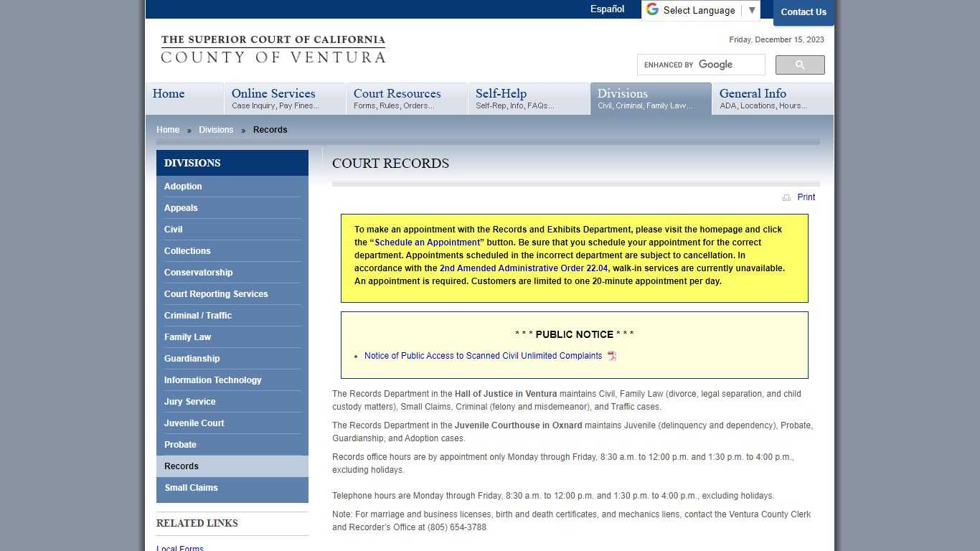980x551 pixels.
Task: Open the Local Forms related link
Action: pyautogui.click(x=180, y=547)
